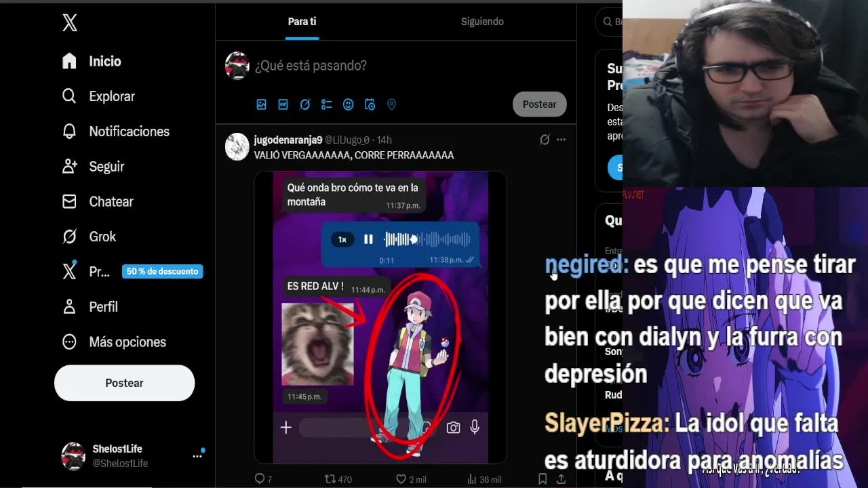Click the tweet text VALIÓ VERGAAAAAAA
868x488 pixels.
tap(354, 155)
